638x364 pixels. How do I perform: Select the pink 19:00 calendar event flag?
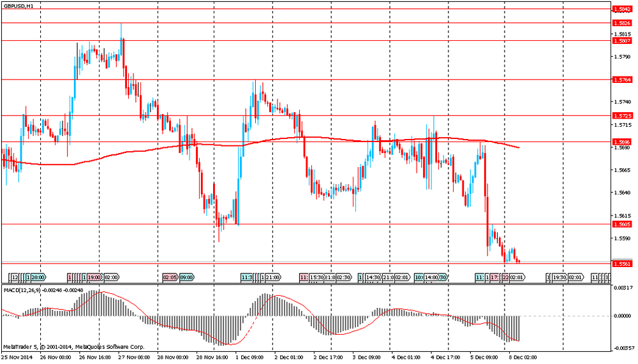coord(94,278)
